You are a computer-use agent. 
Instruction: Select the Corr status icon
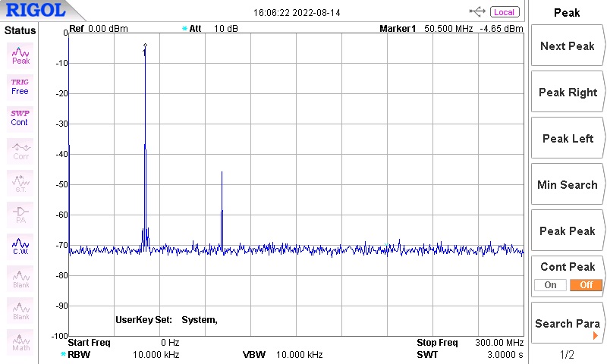coord(20,151)
